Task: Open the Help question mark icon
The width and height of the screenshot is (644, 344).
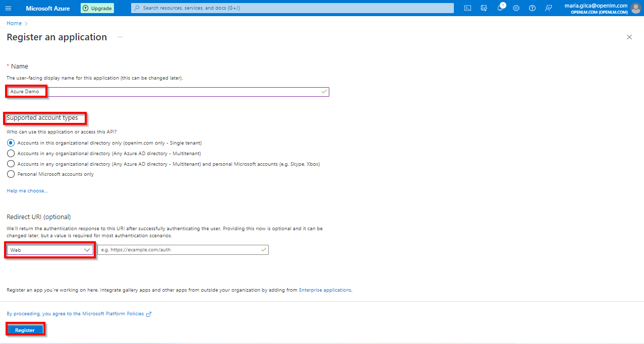Action: [x=532, y=8]
